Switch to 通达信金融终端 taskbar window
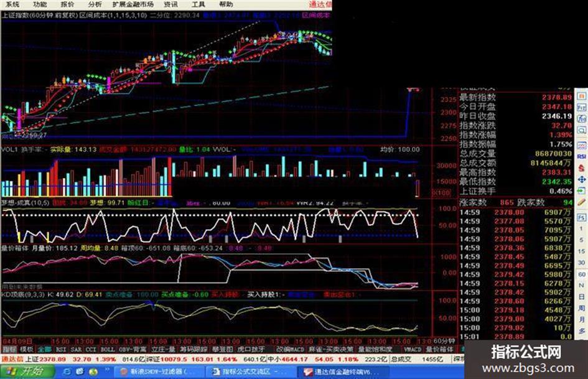Viewport: 588px width, 379px height. (342, 372)
